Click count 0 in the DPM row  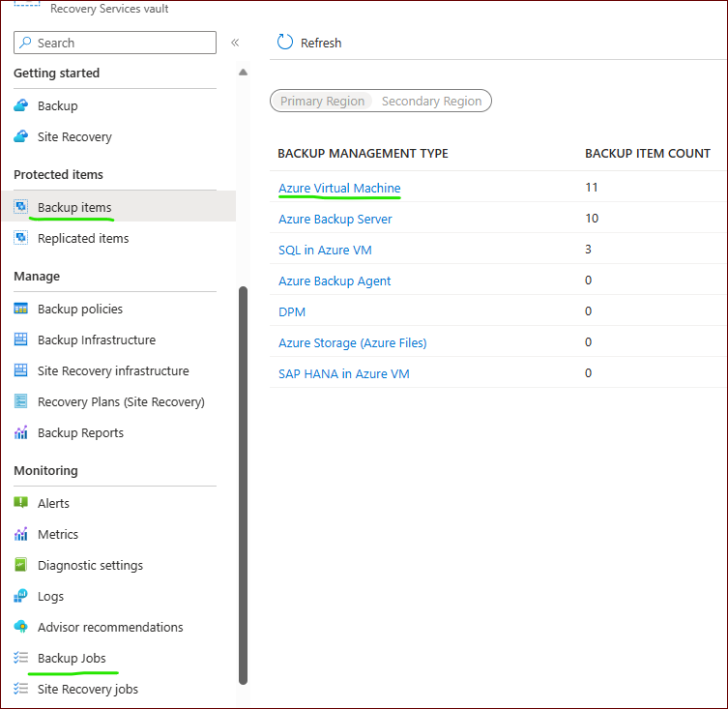pos(588,311)
